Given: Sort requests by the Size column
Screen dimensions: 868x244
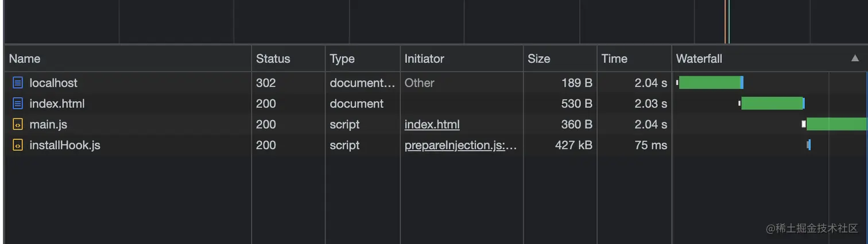Looking at the screenshot, I should 538,59.
